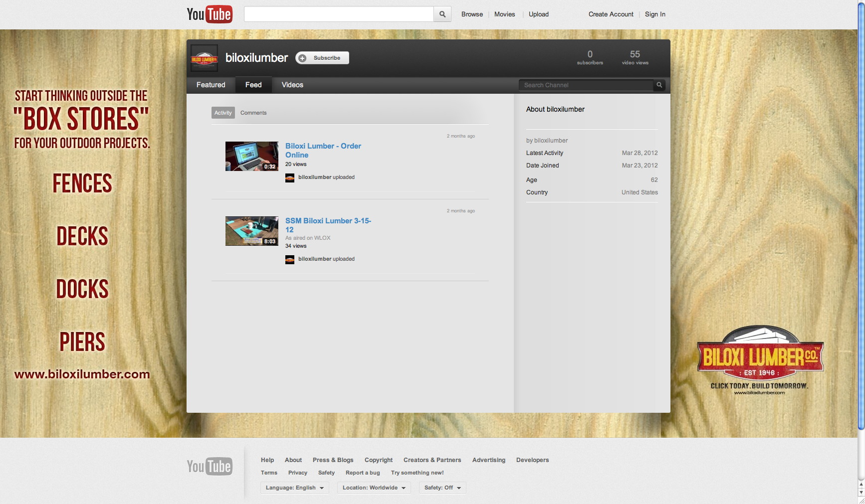The height and width of the screenshot is (504, 865).
Task: Click the small avatar beside SSM video uploaded
Action: pyautogui.click(x=290, y=260)
